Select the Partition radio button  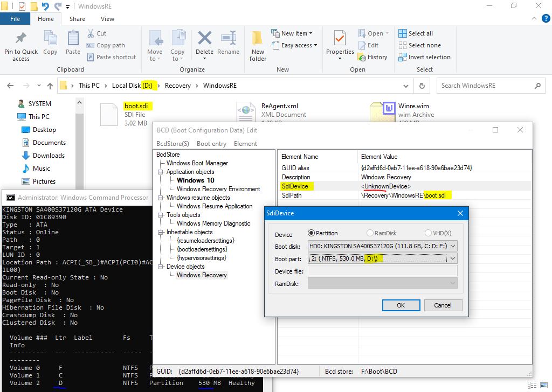point(311,233)
